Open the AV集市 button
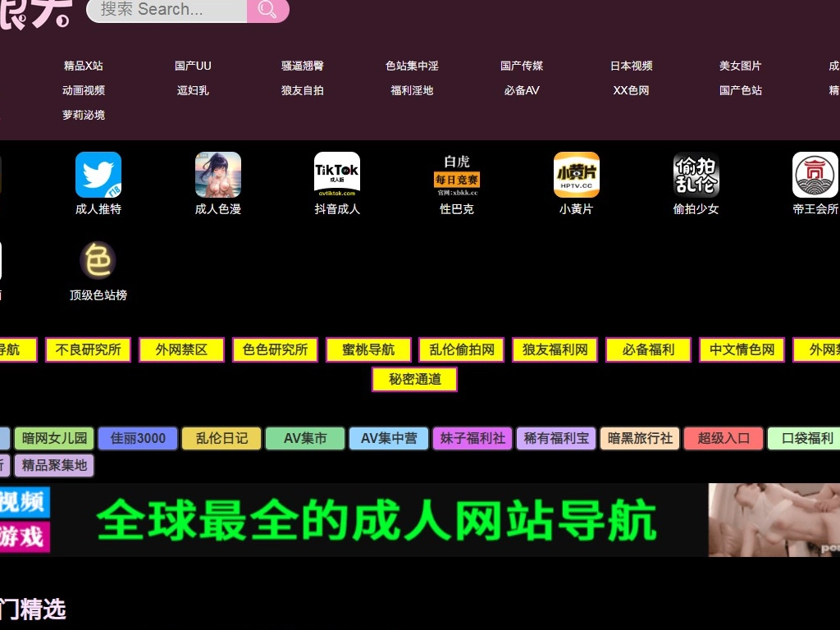 [x=304, y=438]
